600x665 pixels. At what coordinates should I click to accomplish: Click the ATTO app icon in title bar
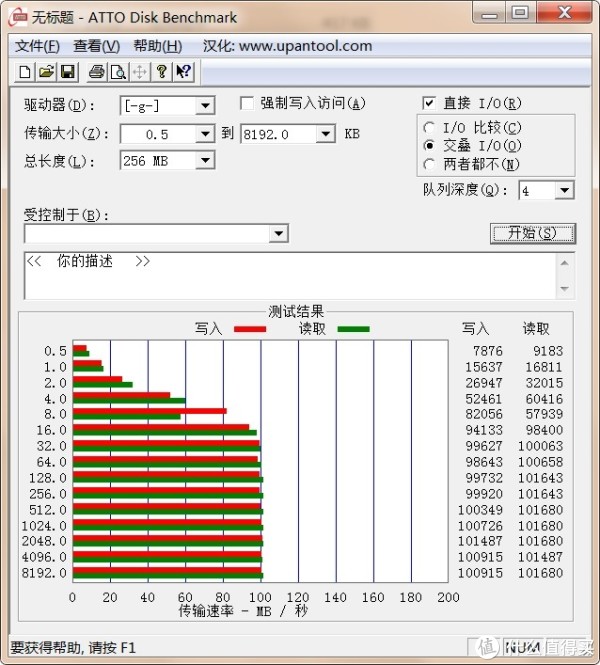click(x=18, y=17)
